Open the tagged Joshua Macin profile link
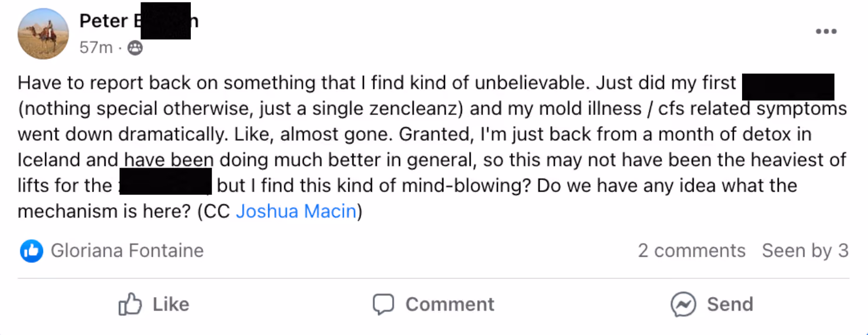868x335 pixels. tap(296, 211)
